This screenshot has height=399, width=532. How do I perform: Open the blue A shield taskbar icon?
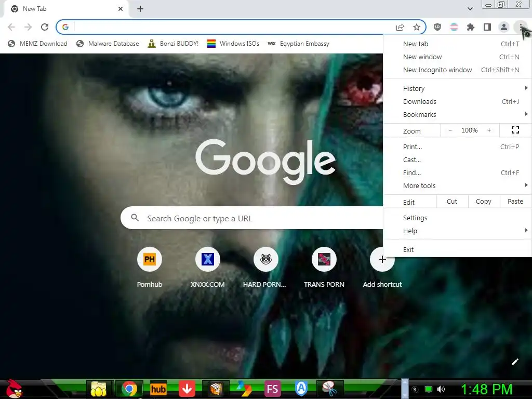pos(301,389)
